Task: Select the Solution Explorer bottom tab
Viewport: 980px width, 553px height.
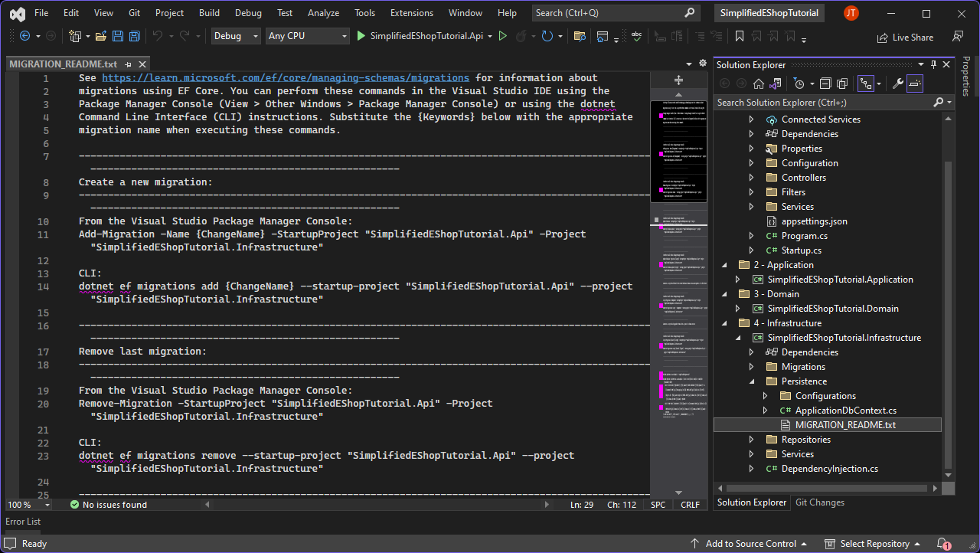Action: (x=752, y=502)
